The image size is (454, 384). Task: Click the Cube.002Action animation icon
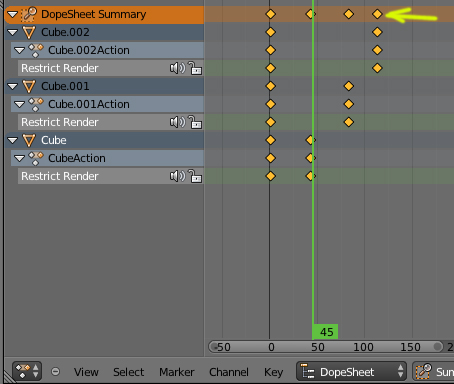36,50
